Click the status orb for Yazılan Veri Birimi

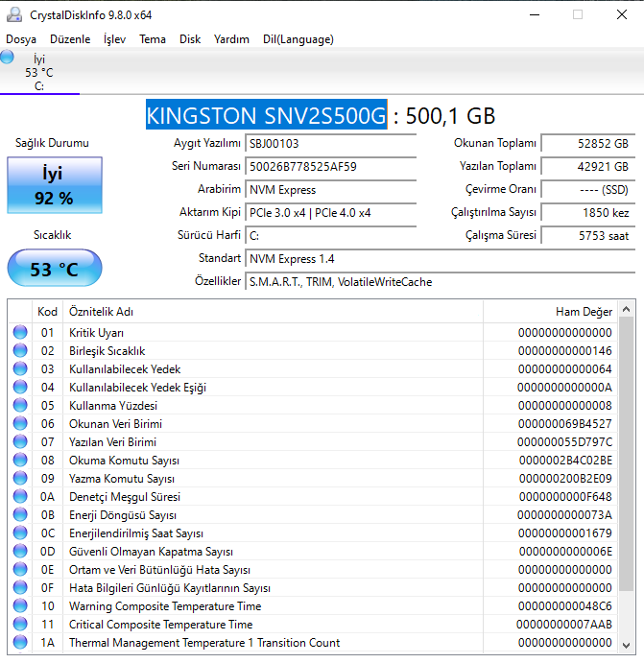coord(20,442)
